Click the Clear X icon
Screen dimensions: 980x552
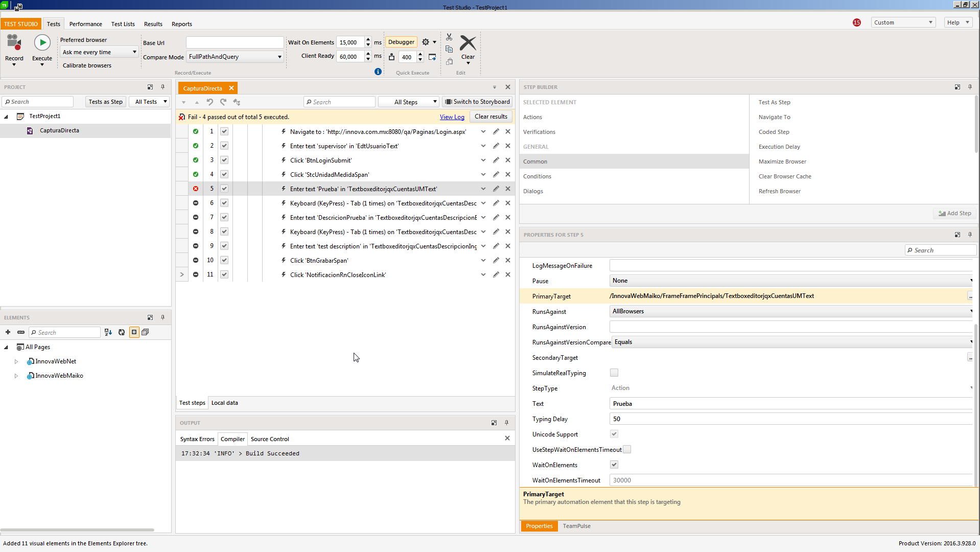468,43
